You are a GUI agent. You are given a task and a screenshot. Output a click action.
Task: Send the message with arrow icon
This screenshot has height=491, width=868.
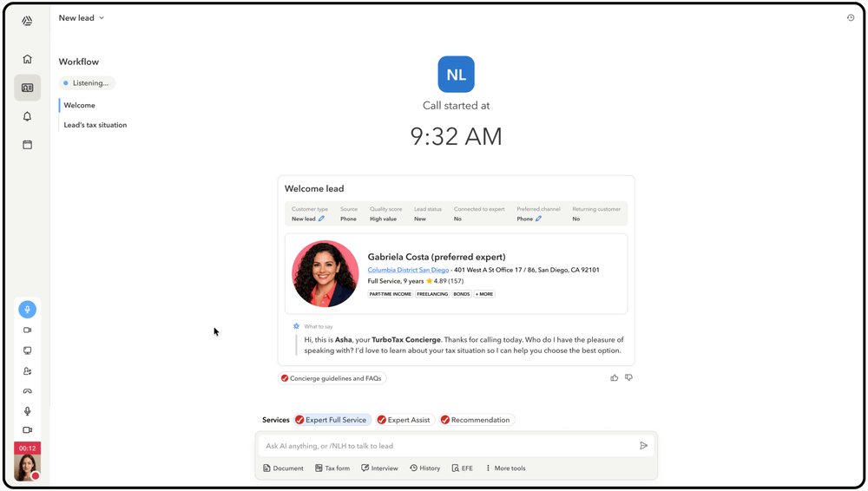(643, 446)
